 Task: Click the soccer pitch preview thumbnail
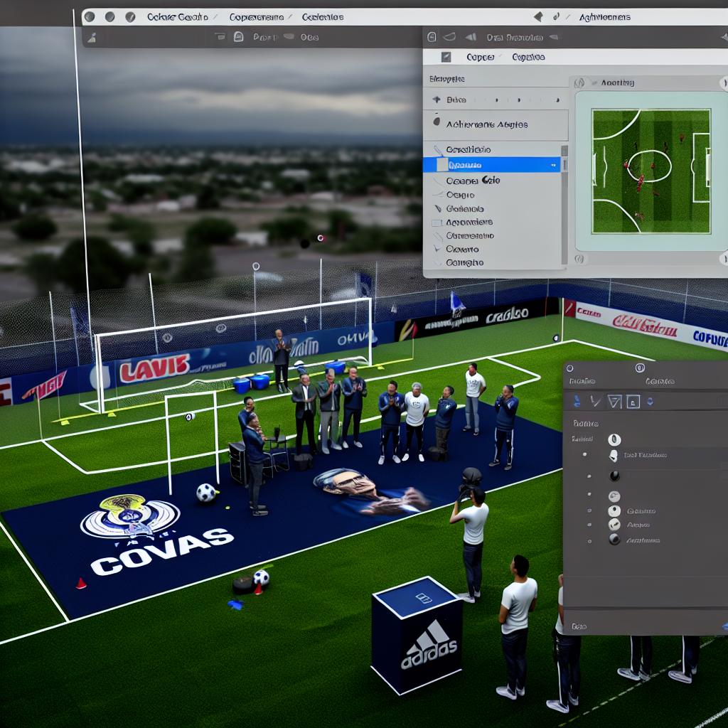[x=651, y=171]
